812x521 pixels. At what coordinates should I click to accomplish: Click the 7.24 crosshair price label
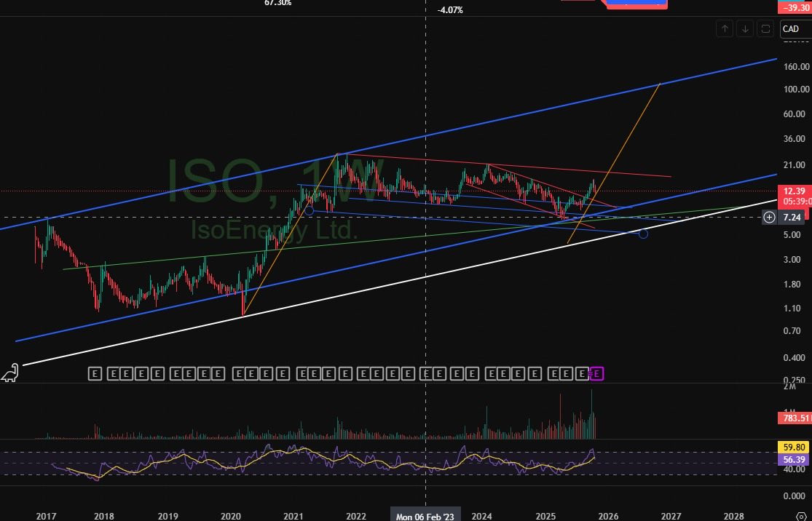click(x=792, y=218)
